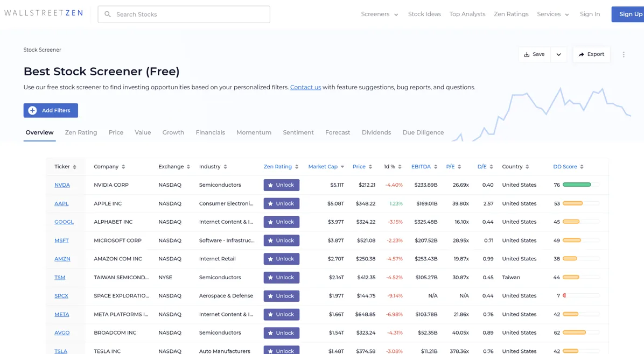Click TAIWAN SEMICOND... company name
Screen dimensions: 644x354
pos(121,277)
